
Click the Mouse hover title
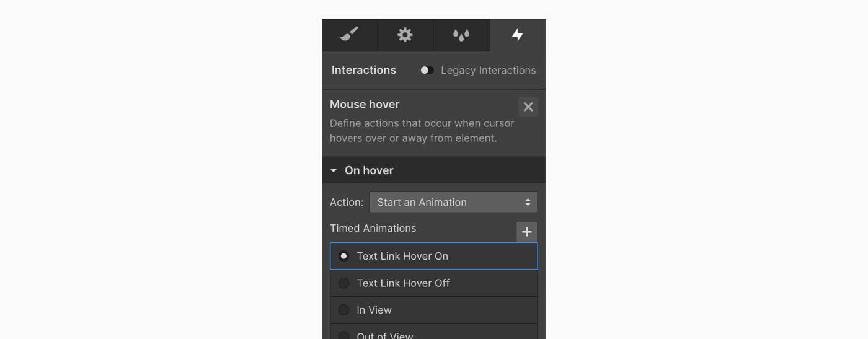point(365,104)
